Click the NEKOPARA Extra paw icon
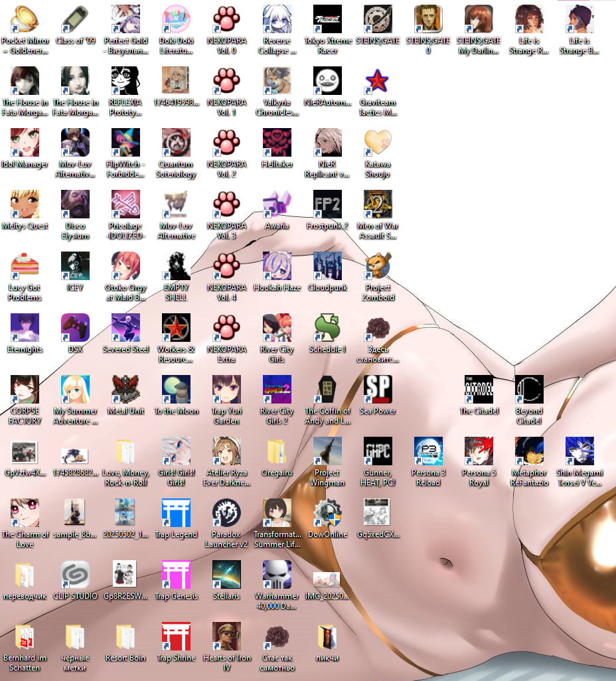The width and height of the screenshot is (616, 681). click(226, 328)
